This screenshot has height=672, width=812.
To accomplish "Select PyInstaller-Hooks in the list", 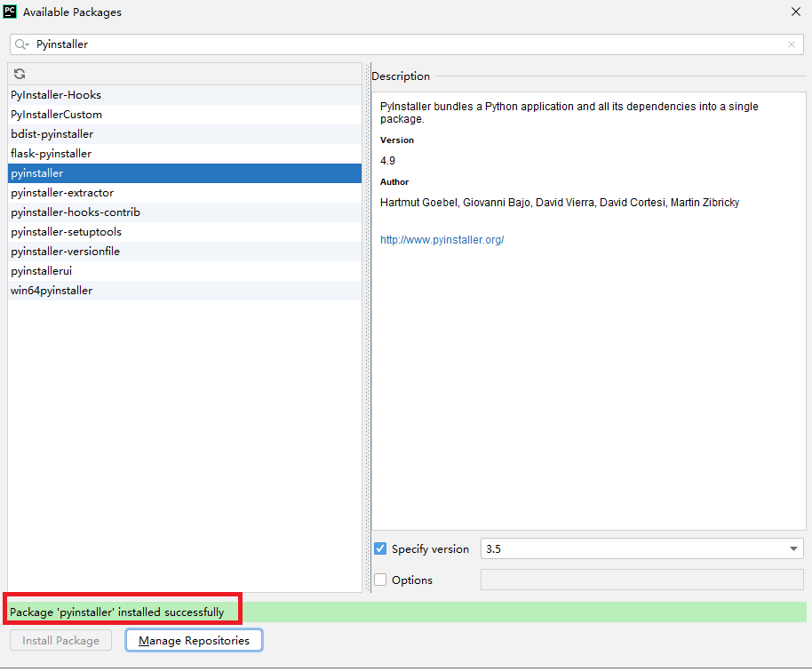I will pos(185,95).
